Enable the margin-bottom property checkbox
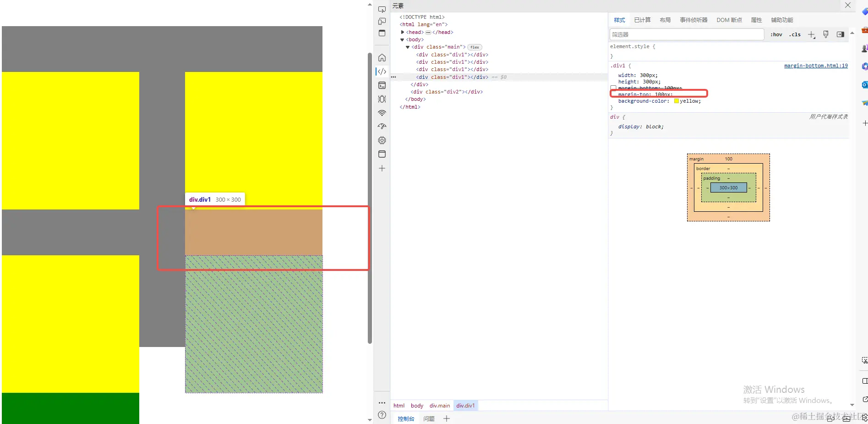 pos(613,88)
